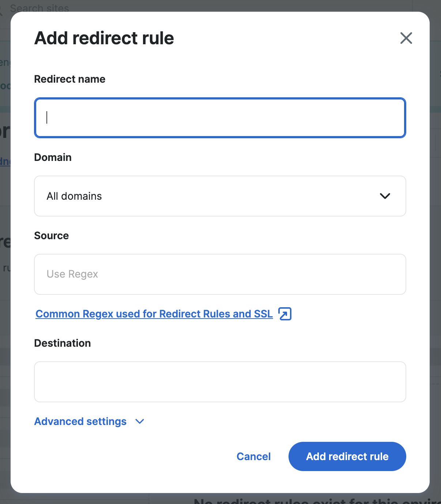
Task: Click the Source field with Use Regex placeholder
Action: 220,274
